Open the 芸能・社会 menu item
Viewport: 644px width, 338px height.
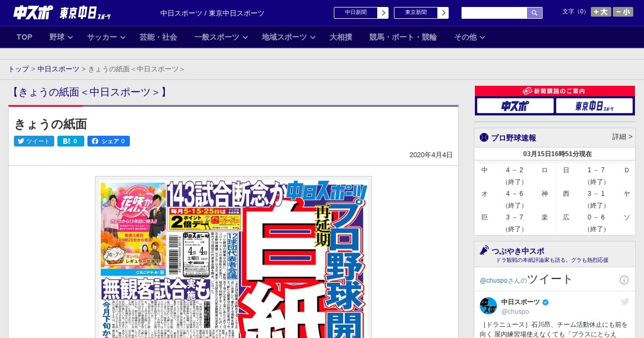click(x=158, y=37)
